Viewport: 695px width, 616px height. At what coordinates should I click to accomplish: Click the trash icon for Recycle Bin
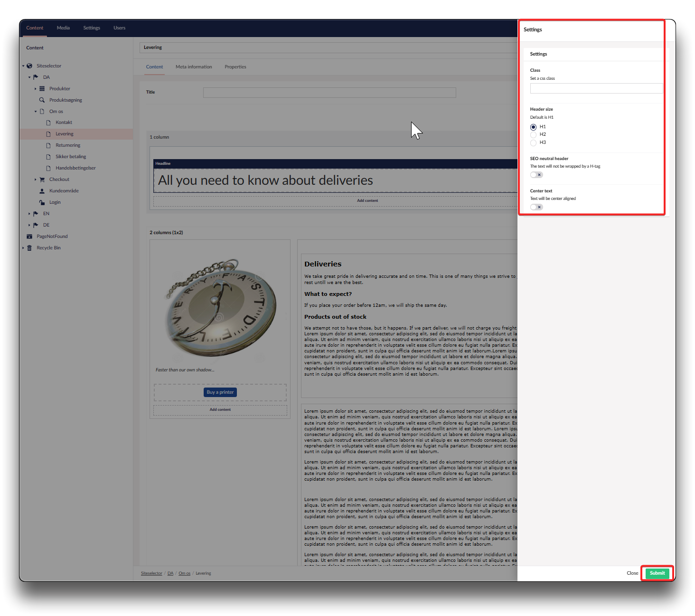[x=29, y=248]
